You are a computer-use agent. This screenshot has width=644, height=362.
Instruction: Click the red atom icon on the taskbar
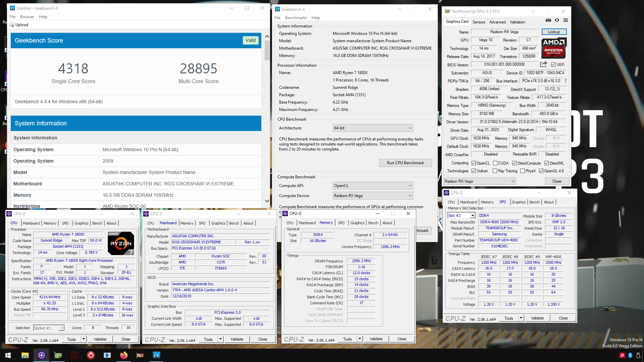pos(74,355)
